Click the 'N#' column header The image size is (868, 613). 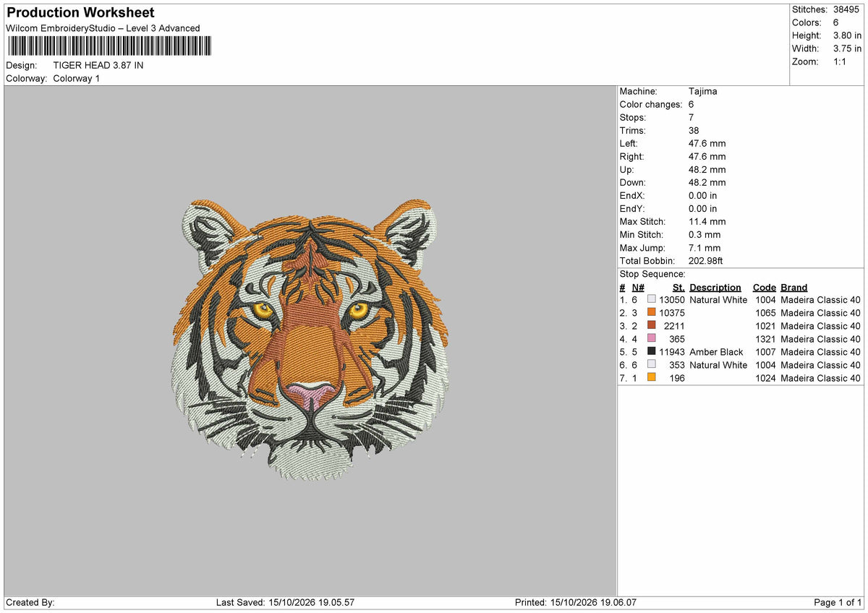(638, 287)
